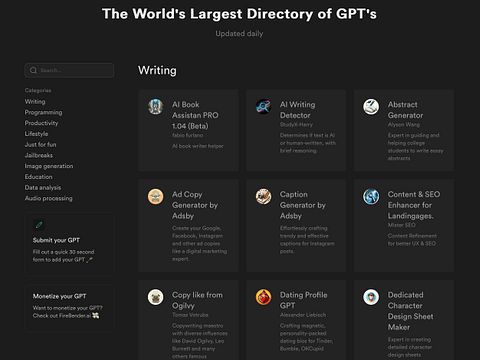Click the Content & SEO Enhancer avatar

[371, 196]
